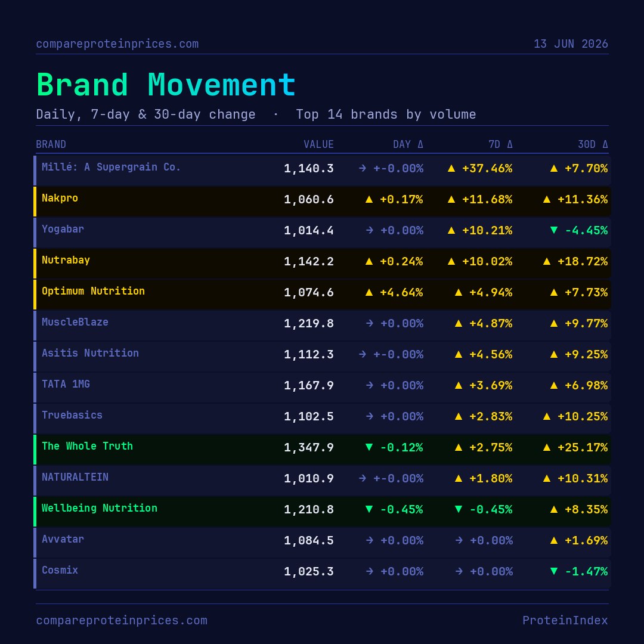Click Cosmix 7-day flat-arrow icon

pyautogui.click(x=459, y=572)
